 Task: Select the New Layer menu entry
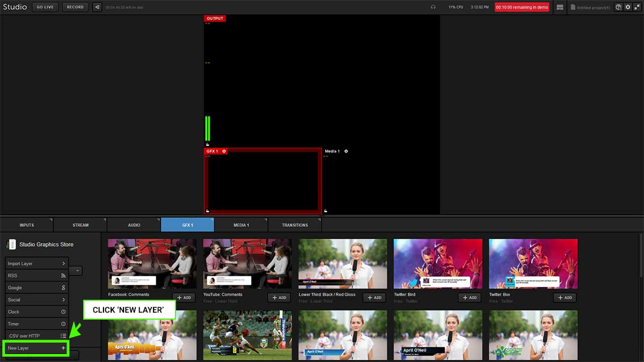point(36,348)
